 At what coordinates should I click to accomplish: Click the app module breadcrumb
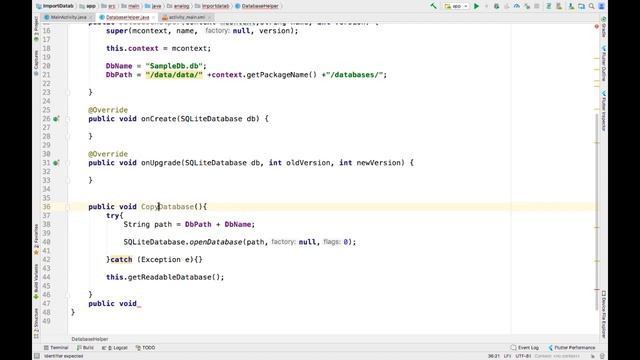87,6
